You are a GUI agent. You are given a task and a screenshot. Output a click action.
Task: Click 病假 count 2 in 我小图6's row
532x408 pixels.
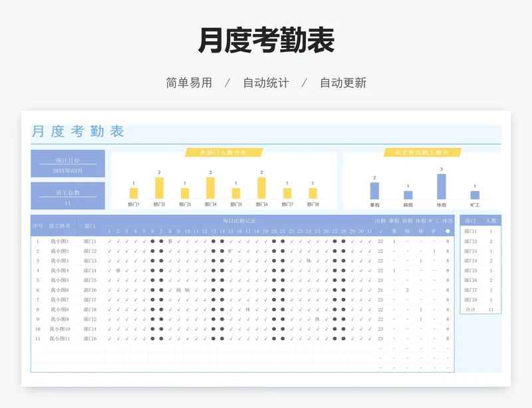[407, 290]
